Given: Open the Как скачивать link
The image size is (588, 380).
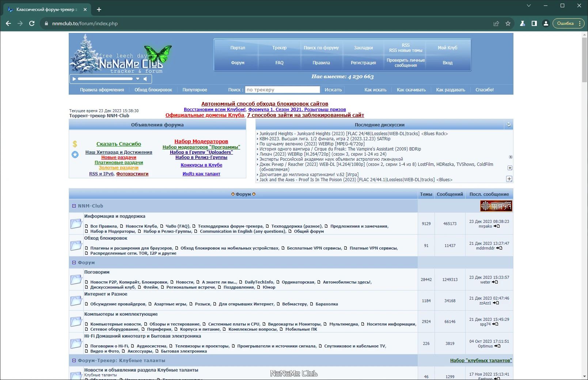Looking at the screenshot, I should click(411, 90).
